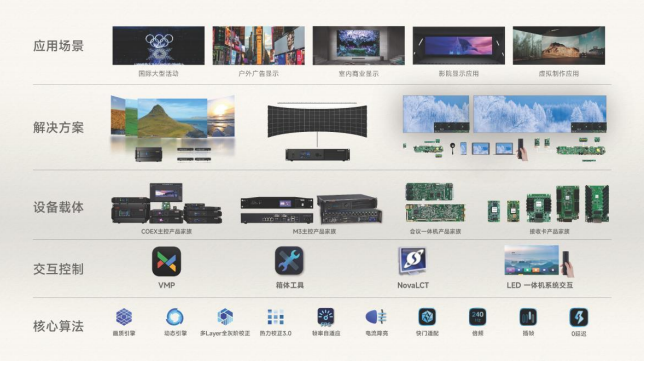
Task: Click the 热力校正3.0 grid icon
Action: point(275,317)
